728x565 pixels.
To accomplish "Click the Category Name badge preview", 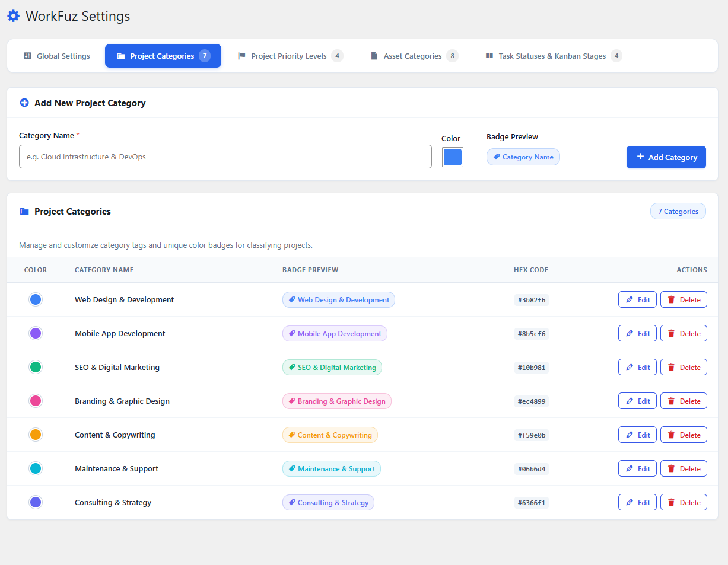I will 523,157.
